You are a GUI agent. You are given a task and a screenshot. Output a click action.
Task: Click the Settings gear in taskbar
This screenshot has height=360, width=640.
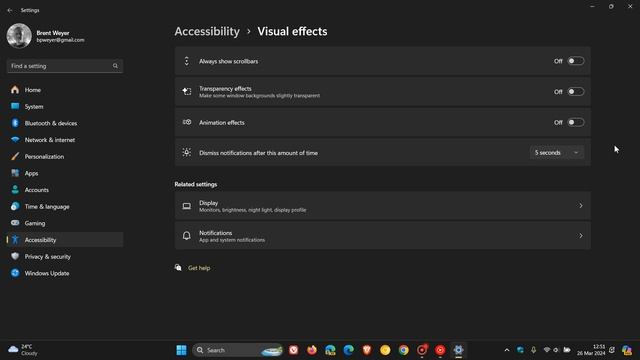458,350
